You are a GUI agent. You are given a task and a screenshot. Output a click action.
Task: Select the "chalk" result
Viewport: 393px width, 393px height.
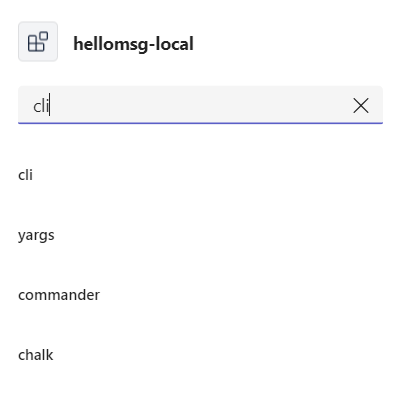point(35,355)
